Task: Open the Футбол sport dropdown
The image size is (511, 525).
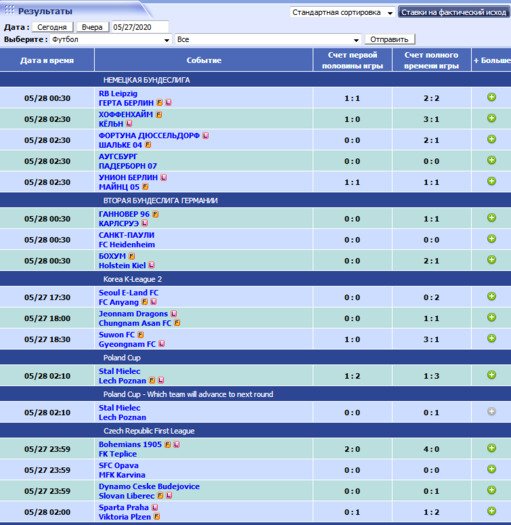Action: 111,40
